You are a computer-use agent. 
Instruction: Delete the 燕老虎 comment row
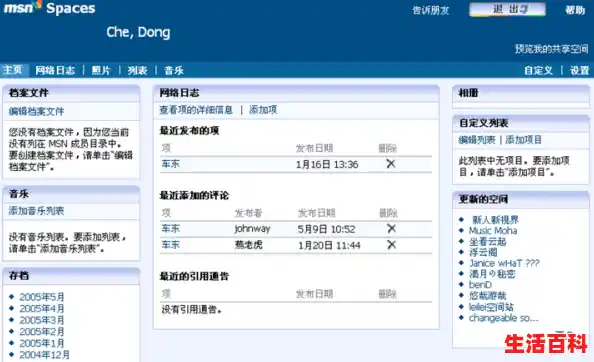(x=391, y=245)
